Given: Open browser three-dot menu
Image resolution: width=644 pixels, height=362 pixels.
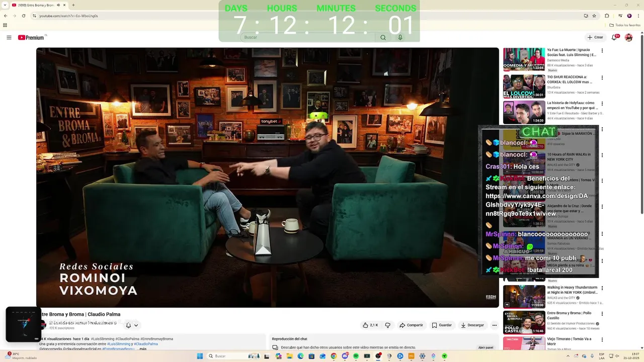Looking at the screenshot, I should [x=638, y=16].
